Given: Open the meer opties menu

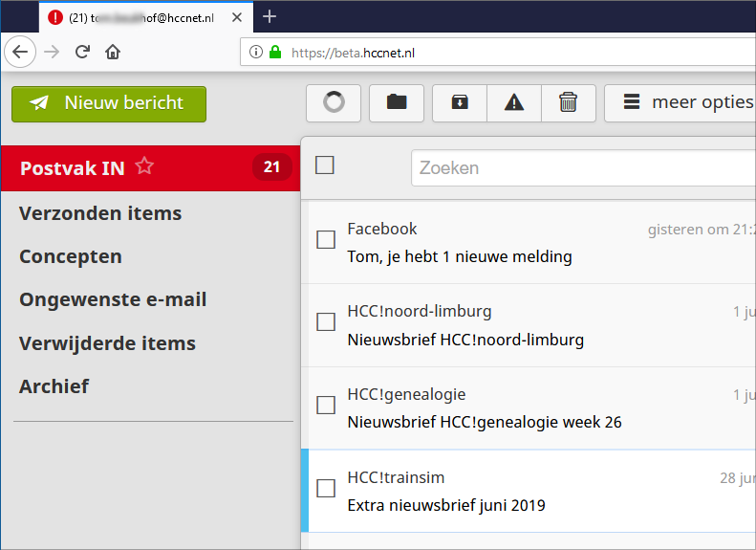Looking at the screenshot, I should 680,103.
